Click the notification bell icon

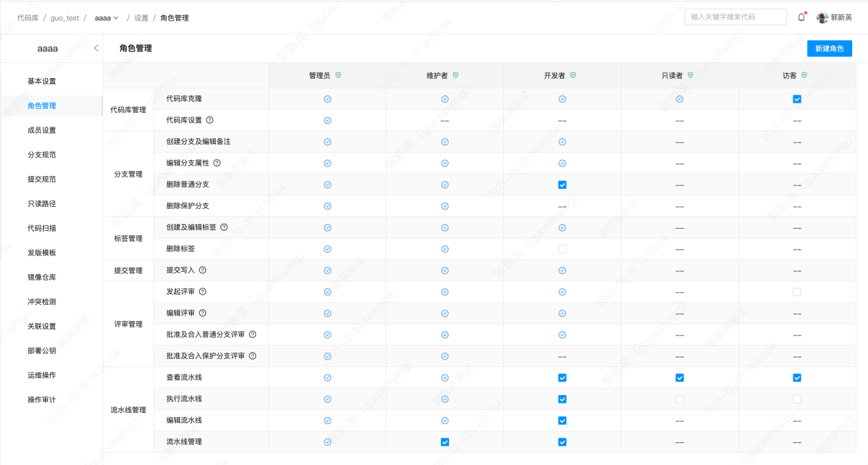pyautogui.click(x=801, y=16)
